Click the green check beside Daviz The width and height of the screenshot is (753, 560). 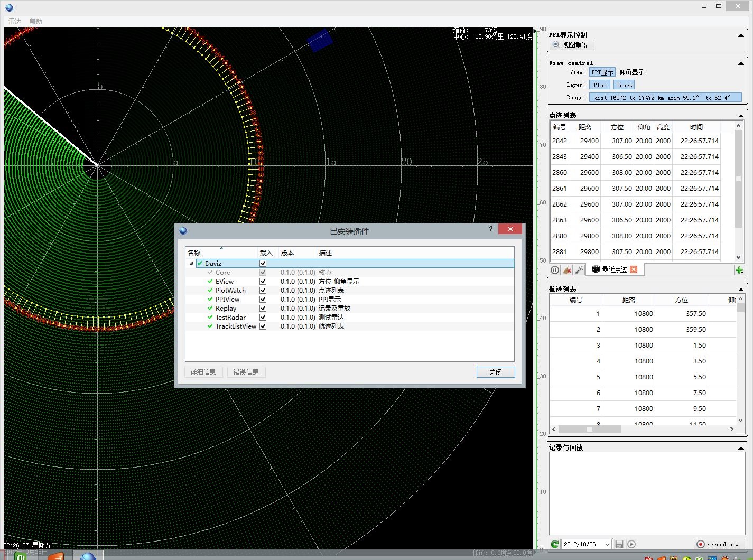coord(200,263)
